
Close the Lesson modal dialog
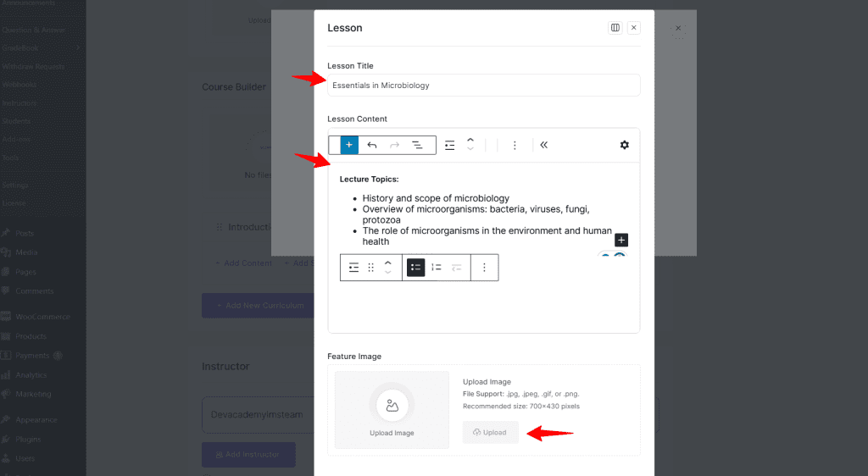634,28
